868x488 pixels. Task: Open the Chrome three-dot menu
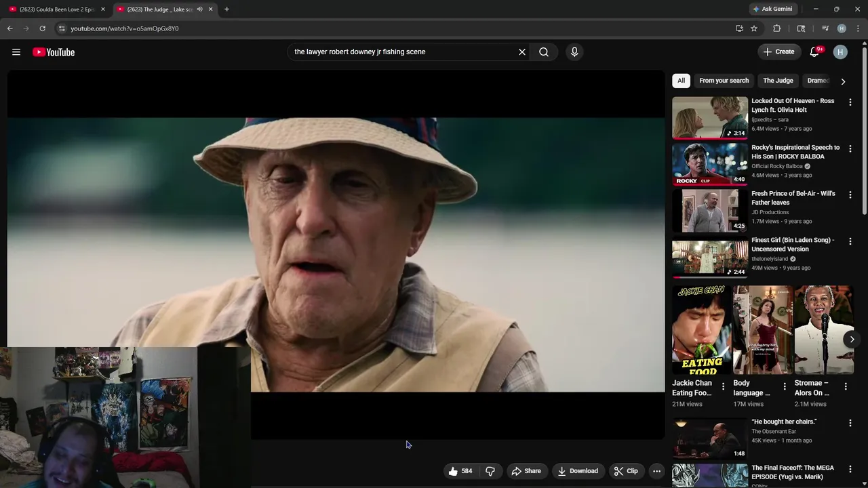859,28
